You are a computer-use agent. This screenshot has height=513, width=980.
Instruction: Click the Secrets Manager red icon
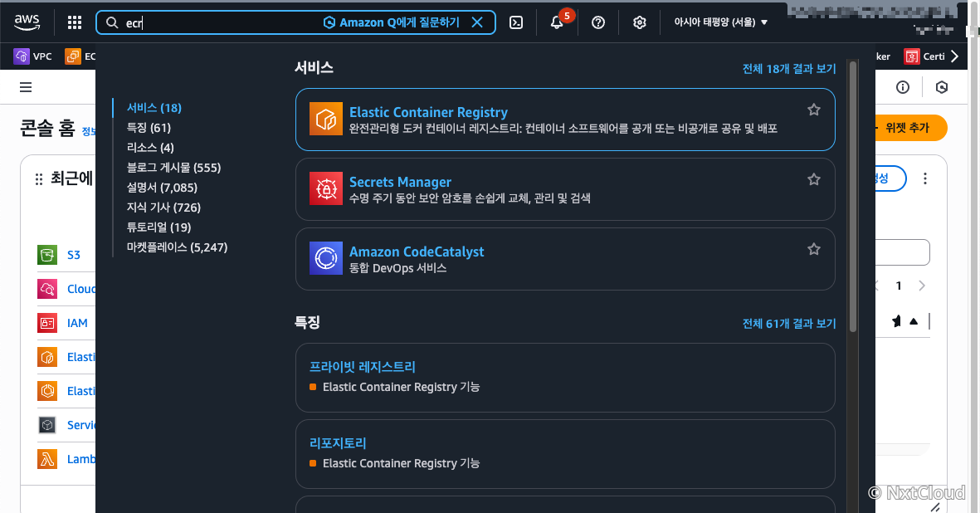(x=326, y=188)
